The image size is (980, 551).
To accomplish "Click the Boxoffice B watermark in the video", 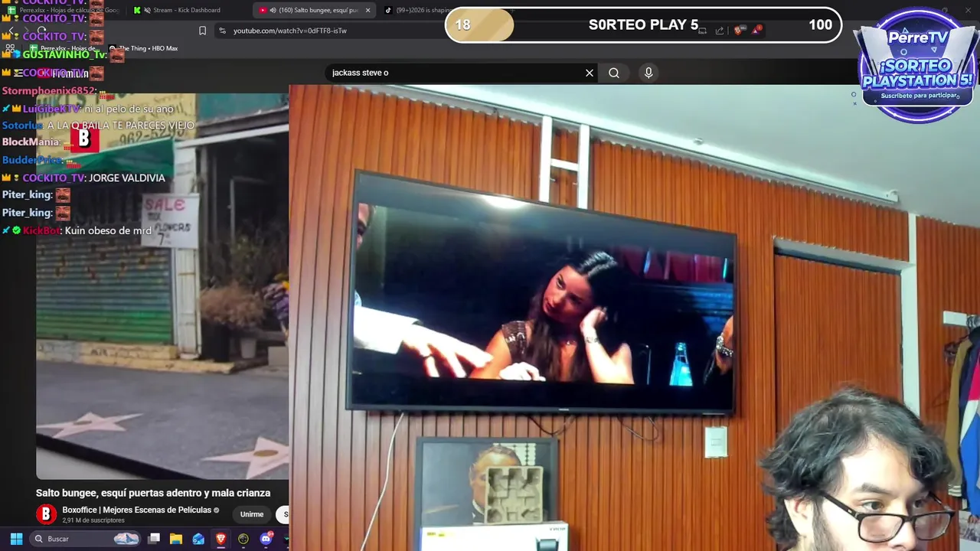I will pyautogui.click(x=84, y=139).
